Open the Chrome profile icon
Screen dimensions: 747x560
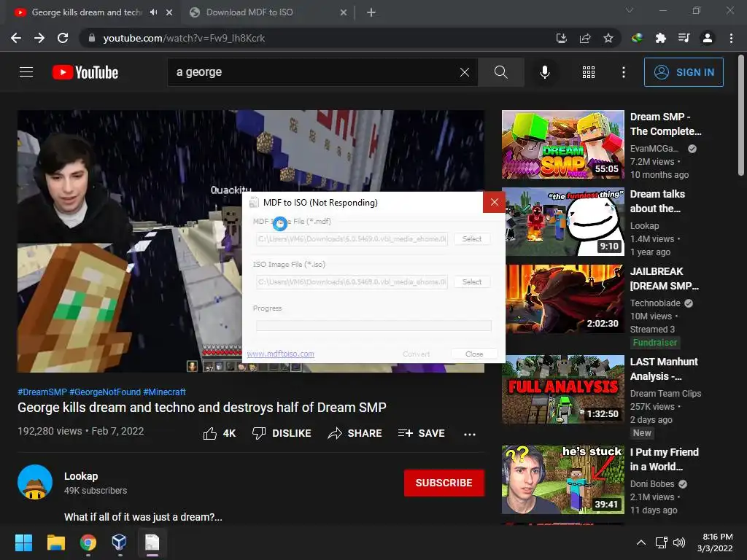708,38
